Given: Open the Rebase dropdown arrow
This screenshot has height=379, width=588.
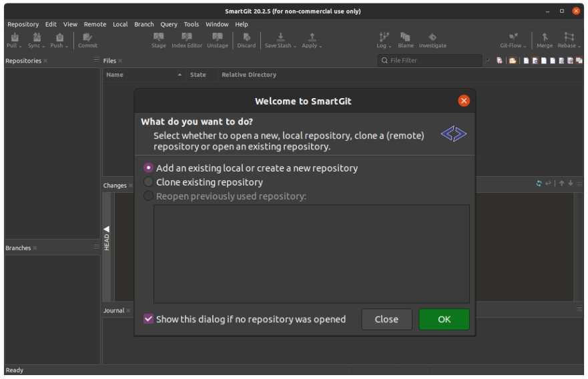Looking at the screenshot, I should pyautogui.click(x=579, y=46).
